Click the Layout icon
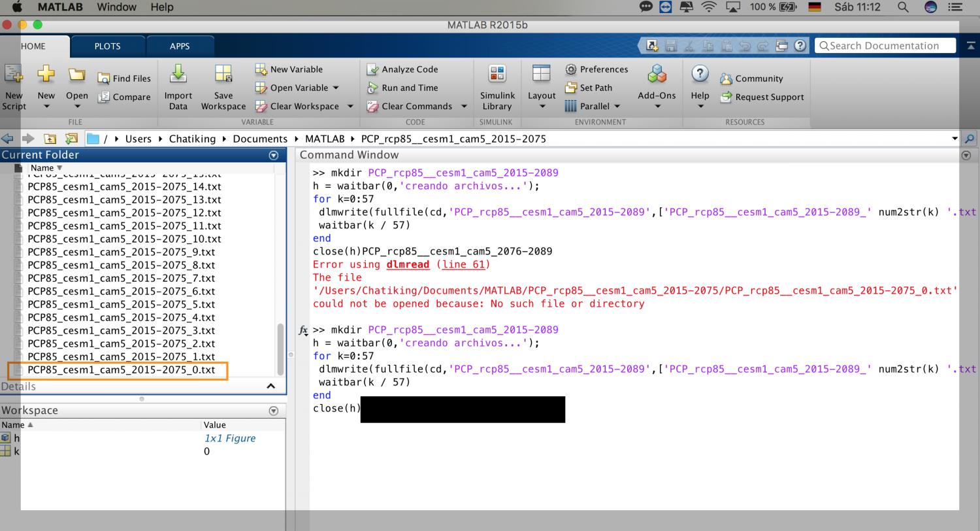The image size is (980, 531). click(x=541, y=74)
